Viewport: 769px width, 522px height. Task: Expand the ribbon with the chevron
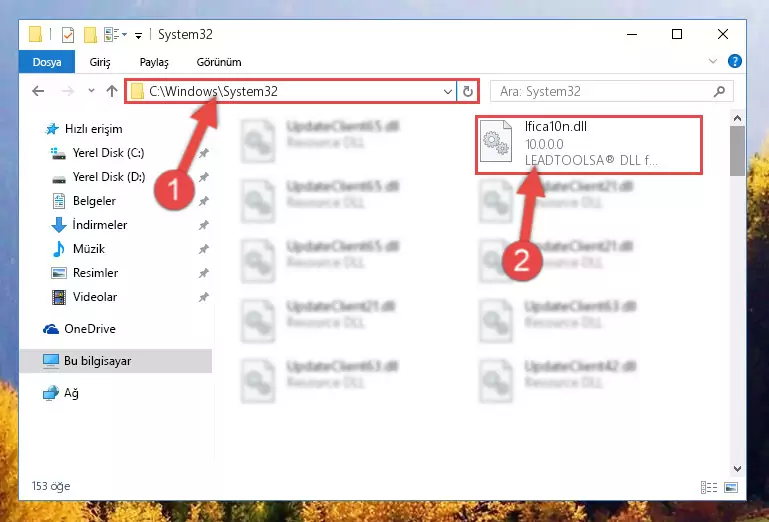[713, 61]
